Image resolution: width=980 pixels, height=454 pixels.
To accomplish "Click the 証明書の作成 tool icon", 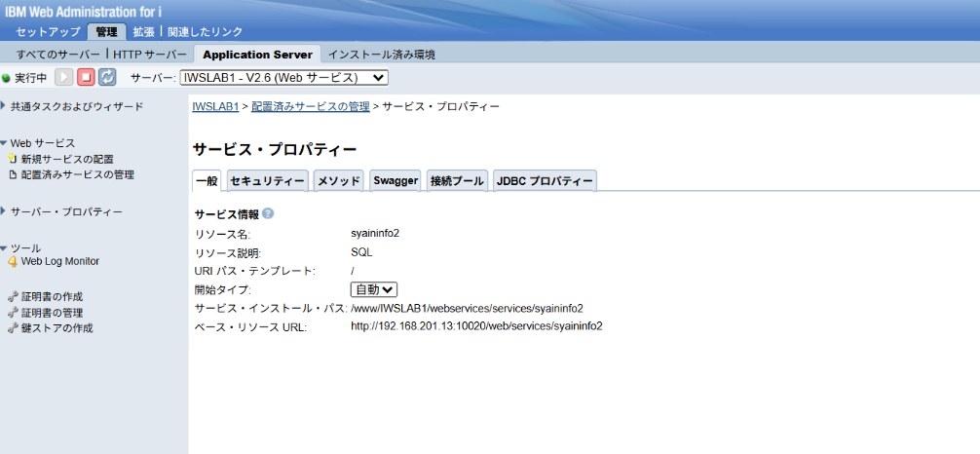I will coord(13,297).
